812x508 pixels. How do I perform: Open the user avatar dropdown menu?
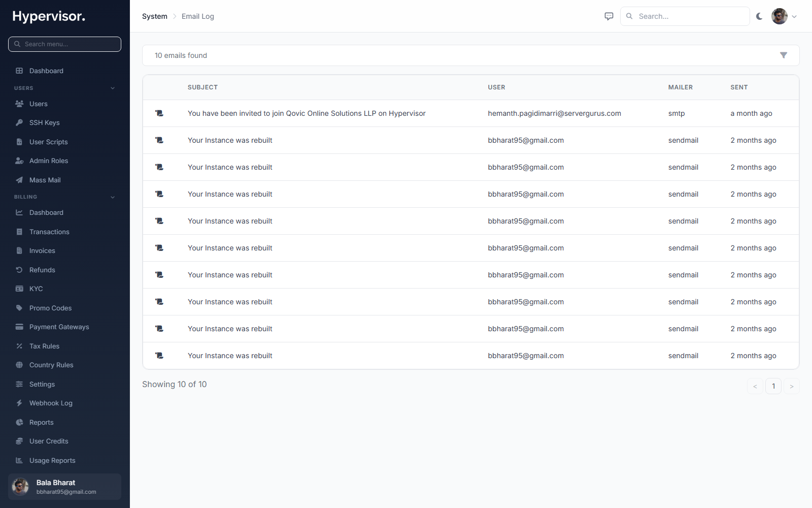[784, 16]
